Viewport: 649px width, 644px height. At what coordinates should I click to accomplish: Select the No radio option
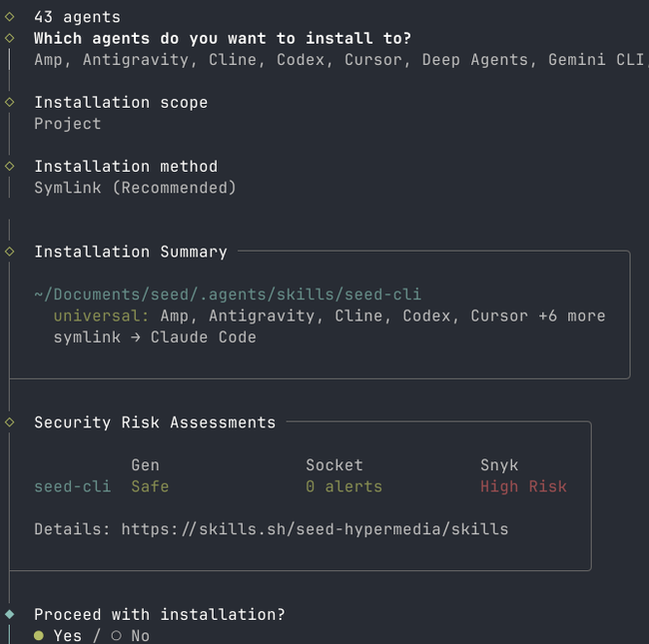(x=116, y=636)
